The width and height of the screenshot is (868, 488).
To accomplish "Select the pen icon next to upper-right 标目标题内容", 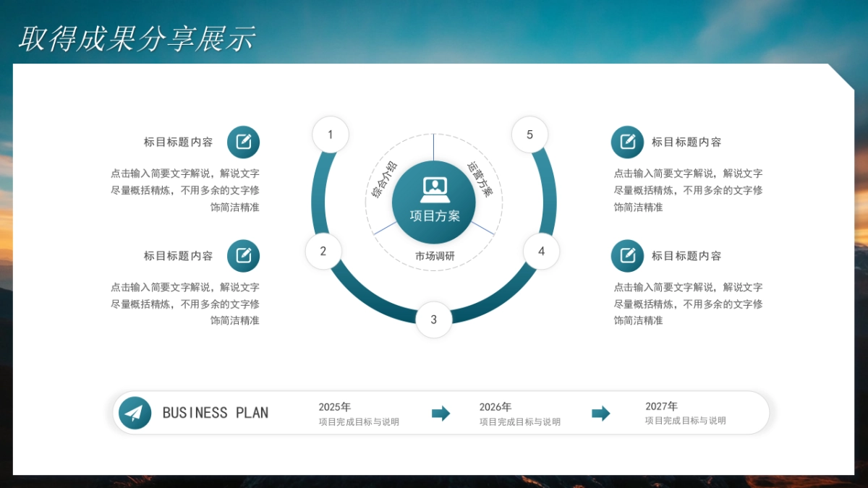I will pyautogui.click(x=628, y=142).
